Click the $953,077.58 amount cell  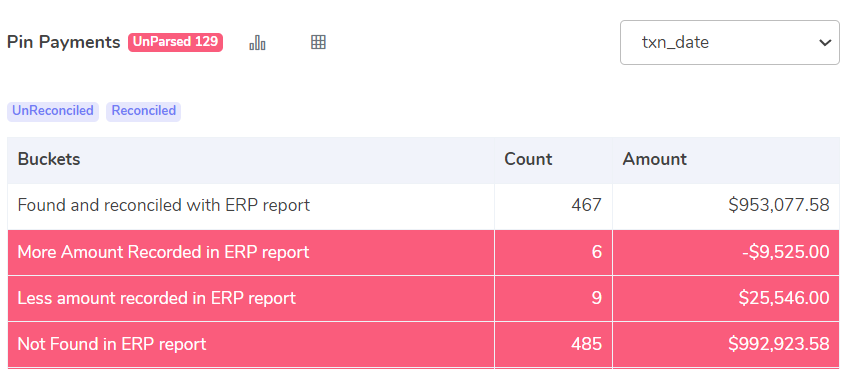(779, 205)
